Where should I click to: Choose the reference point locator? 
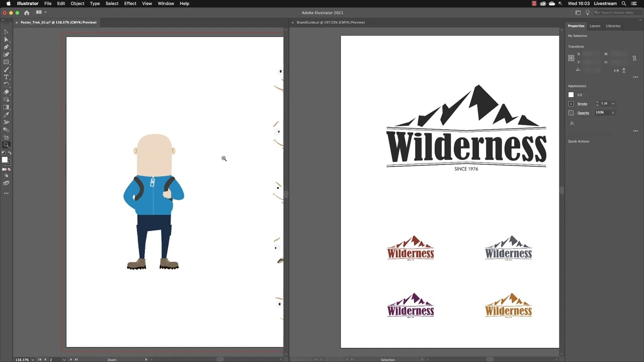pos(571,58)
